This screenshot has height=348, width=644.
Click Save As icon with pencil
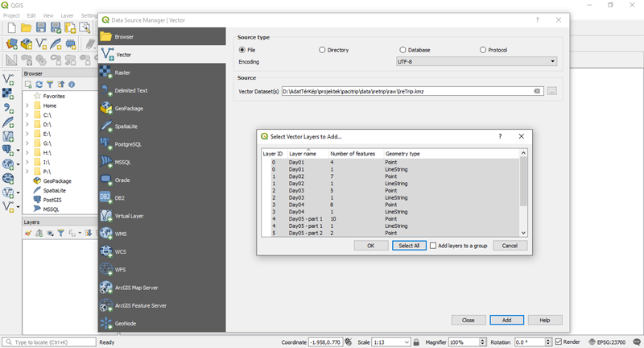(56, 27)
